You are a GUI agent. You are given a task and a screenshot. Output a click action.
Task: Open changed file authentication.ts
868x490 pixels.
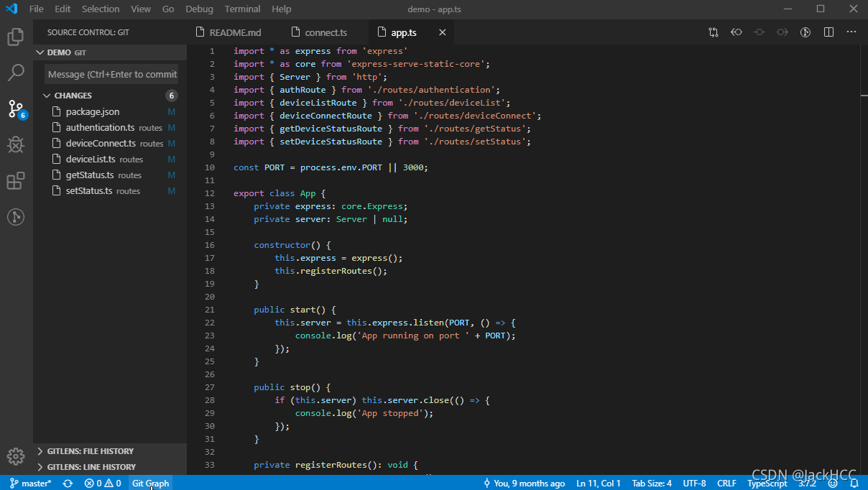110,127
